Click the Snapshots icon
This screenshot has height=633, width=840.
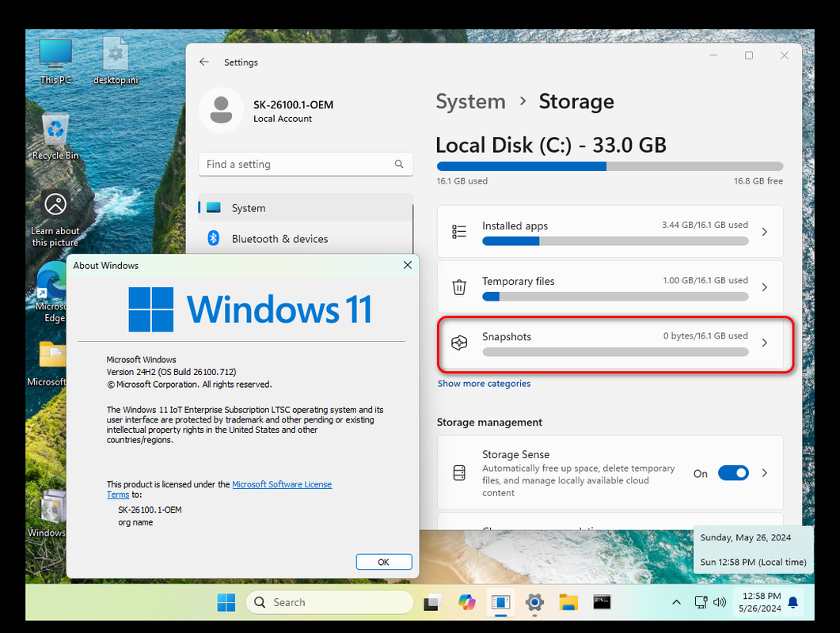(459, 342)
